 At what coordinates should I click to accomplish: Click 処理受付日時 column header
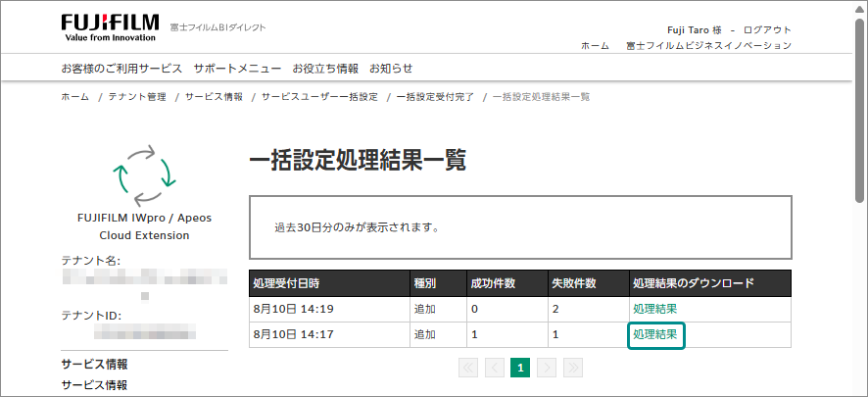coord(329,283)
